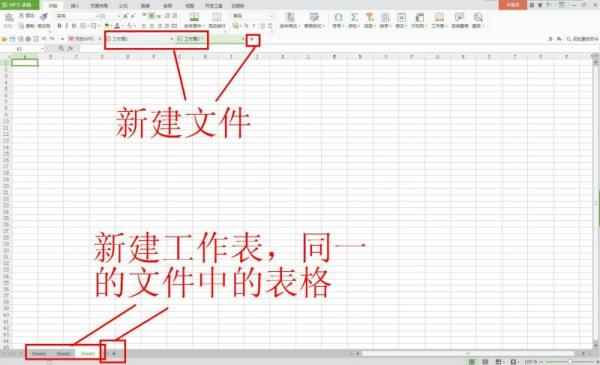Click the Worksheet icon in ribbon
Viewport: 600px width, 365px height.
pos(439,17)
